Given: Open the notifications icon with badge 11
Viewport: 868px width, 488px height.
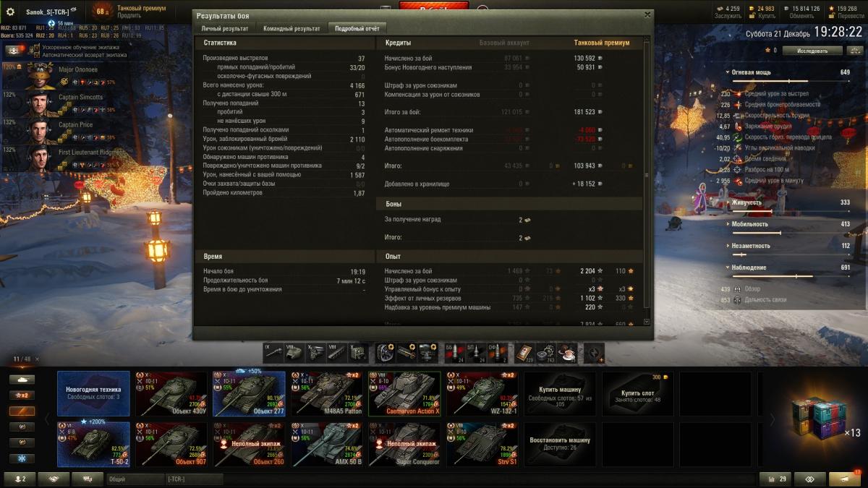Looking at the screenshot, I should [x=845, y=479].
